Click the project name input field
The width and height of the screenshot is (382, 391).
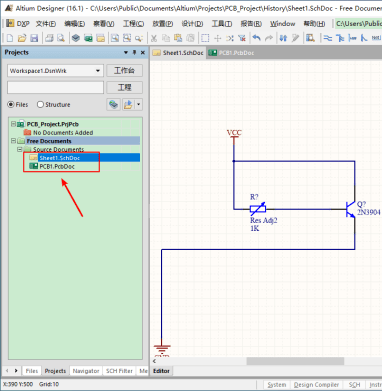[x=55, y=87]
